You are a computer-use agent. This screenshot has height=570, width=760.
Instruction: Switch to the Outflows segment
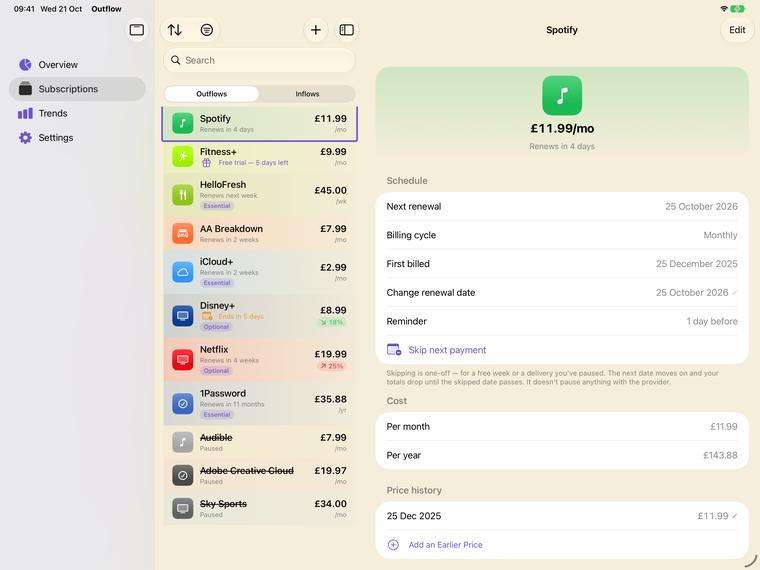211,94
